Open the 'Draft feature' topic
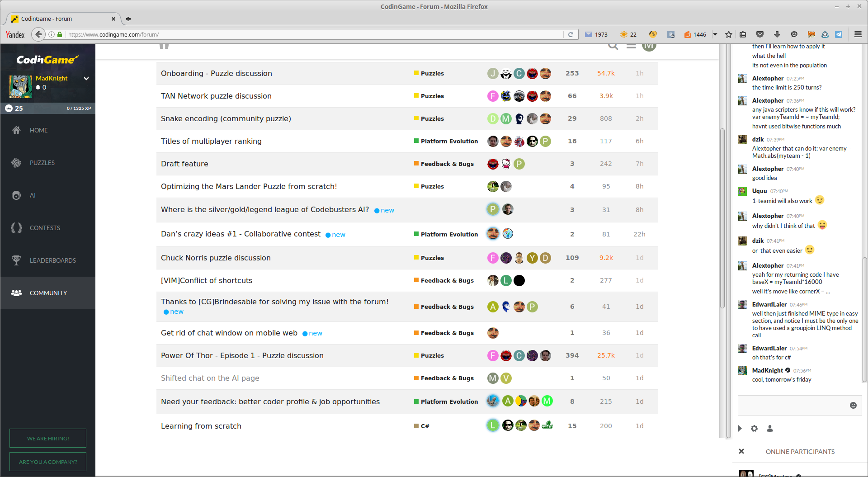The height and width of the screenshot is (477, 868). (184, 164)
